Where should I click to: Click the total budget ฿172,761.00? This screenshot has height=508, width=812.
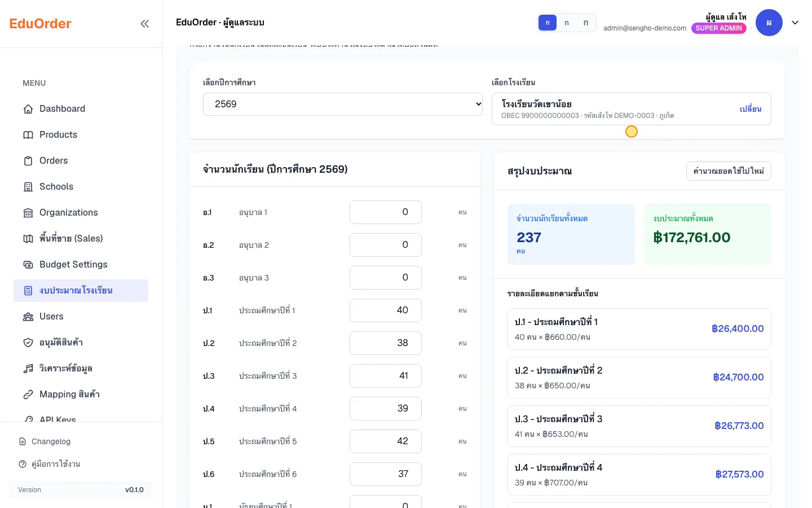[692, 238]
